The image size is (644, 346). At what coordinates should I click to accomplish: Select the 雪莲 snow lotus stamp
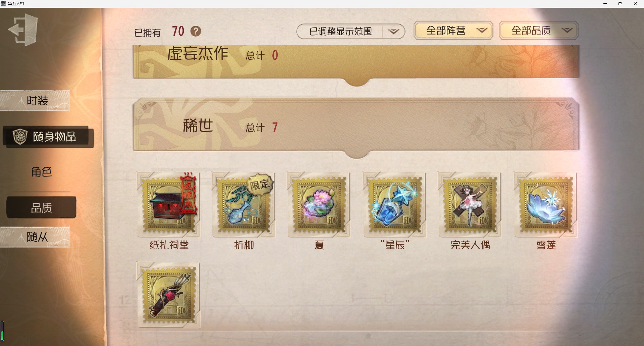pyautogui.click(x=546, y=205)
